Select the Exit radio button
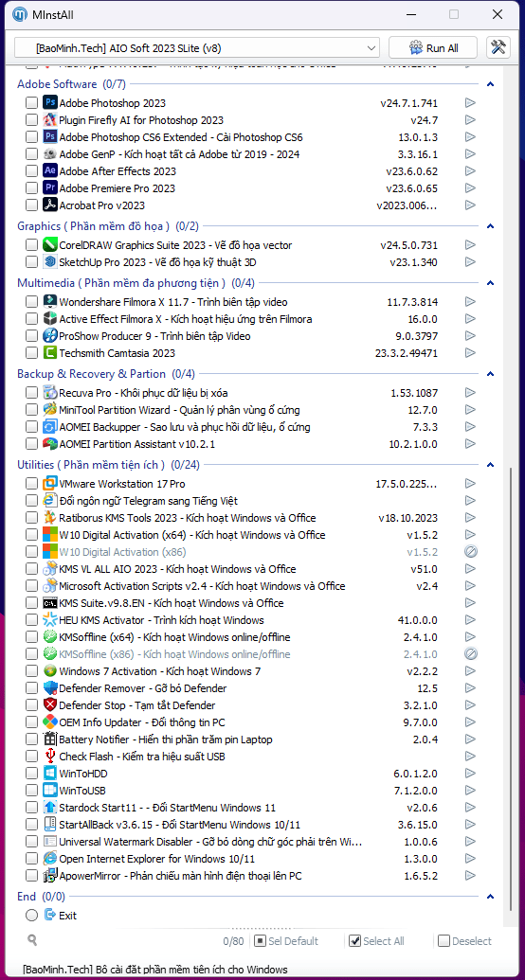 [31, 916]
